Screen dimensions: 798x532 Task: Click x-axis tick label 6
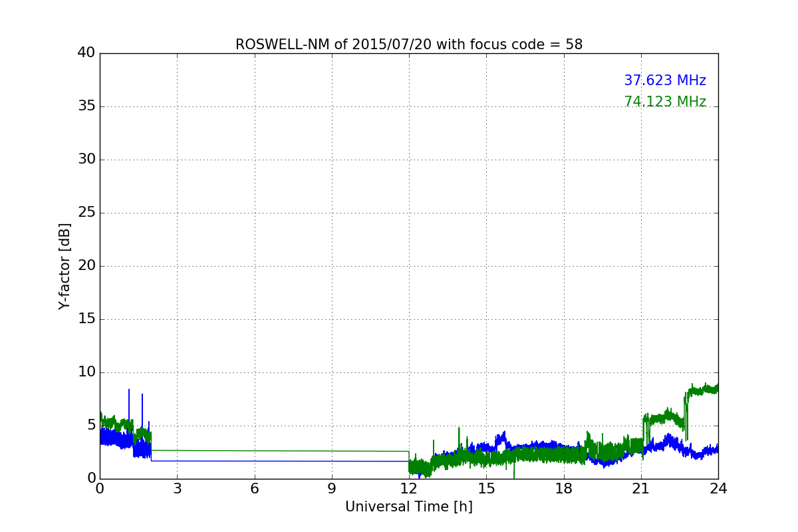click(255, 488)
